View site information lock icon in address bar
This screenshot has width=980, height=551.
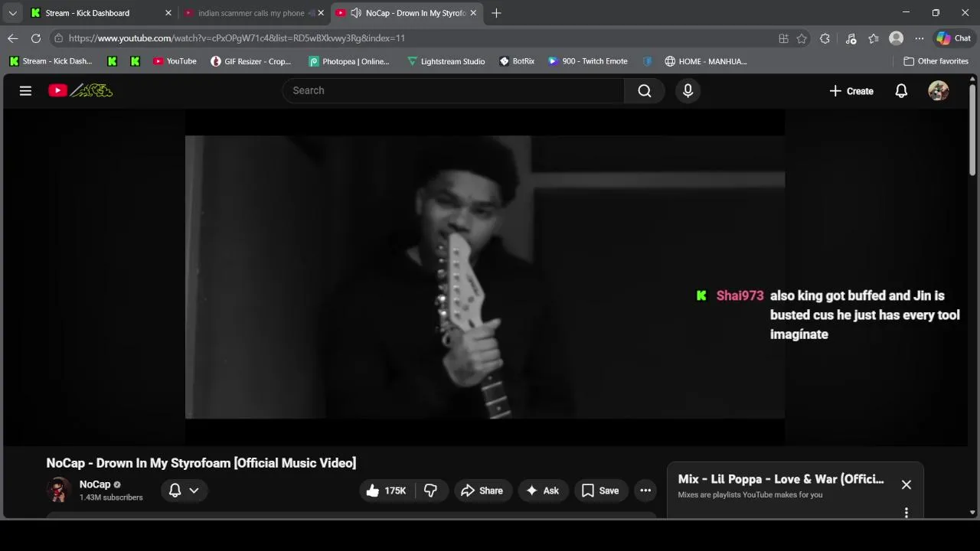(x=59, y=38)
